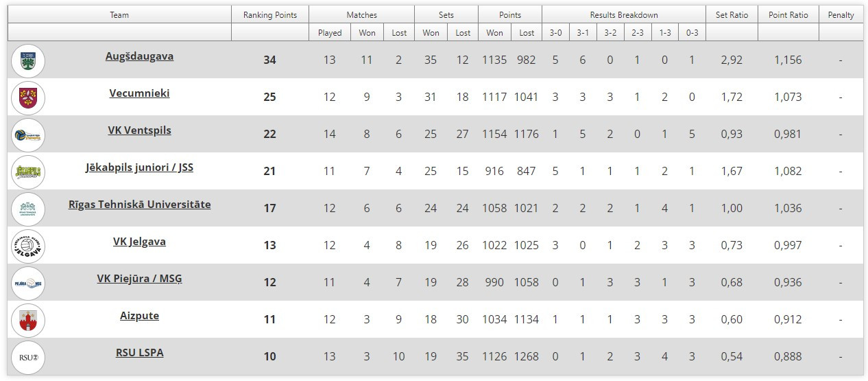Screen dimensions: 868x381
Task: Click the Aizpute team crest icon
Action: [28, 320]
